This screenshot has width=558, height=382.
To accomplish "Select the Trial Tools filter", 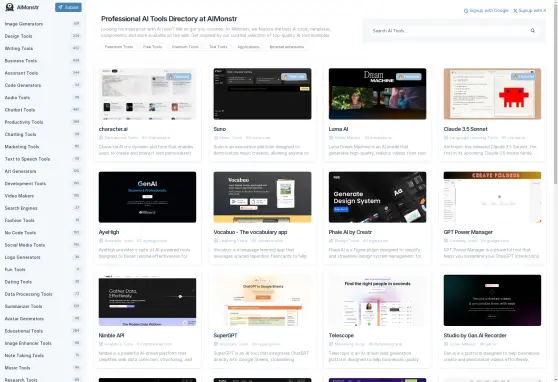I will (x=218, y=47).
